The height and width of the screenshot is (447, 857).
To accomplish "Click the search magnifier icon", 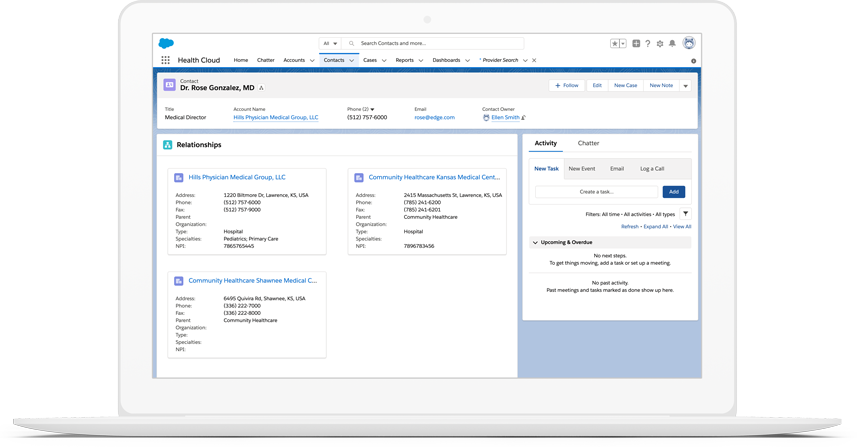I will tap(351, 43).
